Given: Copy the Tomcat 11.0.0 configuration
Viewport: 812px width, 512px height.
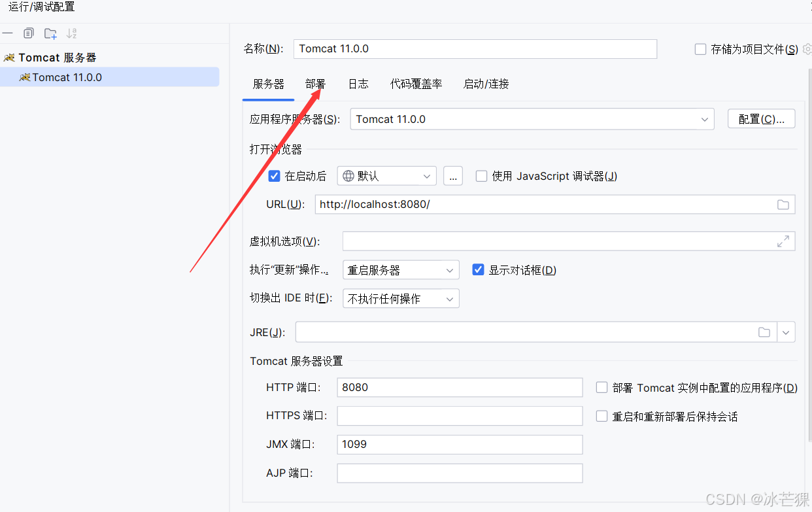Looking at the screenshot, I should coord(27,33).
